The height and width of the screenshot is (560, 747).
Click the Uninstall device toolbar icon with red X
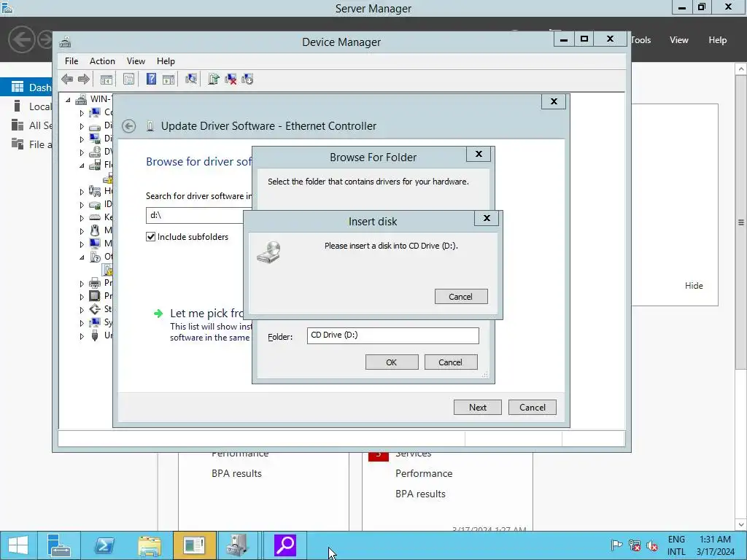point(231,79)
